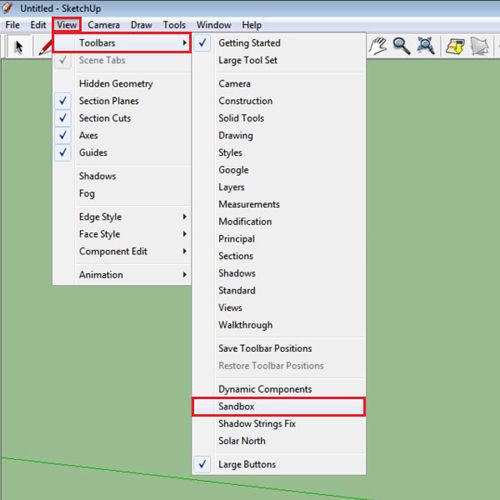This screenshot has width=500, height=500.
Task: Select the arrow Select tool
Action: 19,46
